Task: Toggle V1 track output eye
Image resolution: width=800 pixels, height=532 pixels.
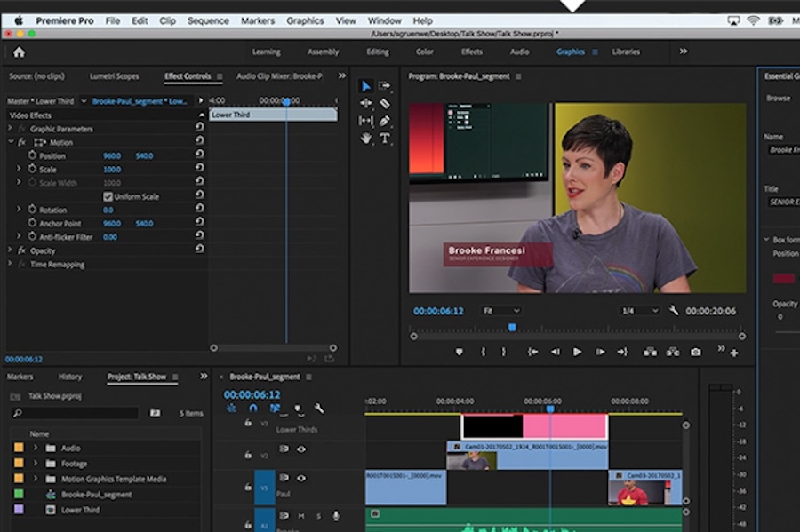Action: (x=301, y=478)
